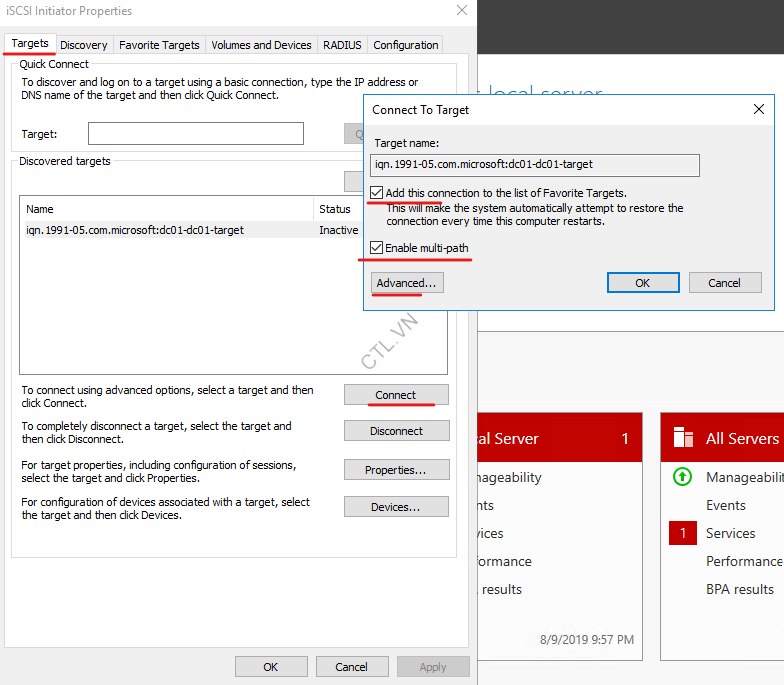The image size is (784, 685).
Task: Toggle Add this connection to Favorite Targets
Action: pyautogui.click(x=377, y=193)
